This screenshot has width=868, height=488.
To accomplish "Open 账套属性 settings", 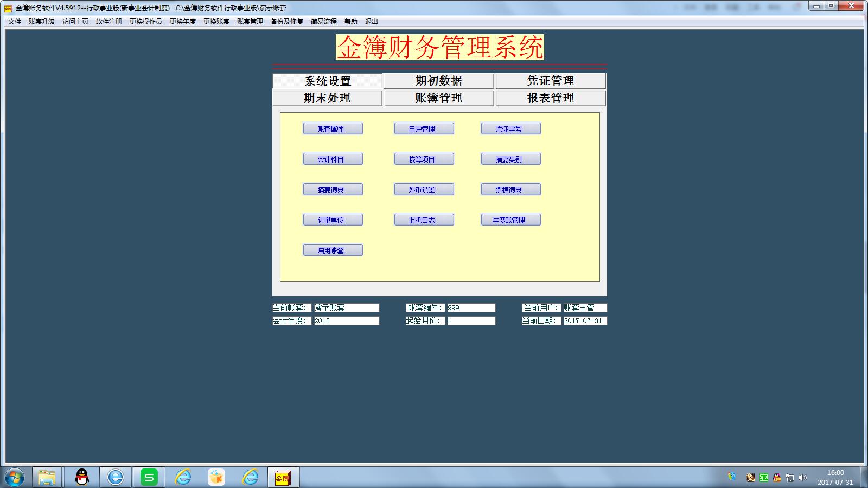I will (333, 129).
